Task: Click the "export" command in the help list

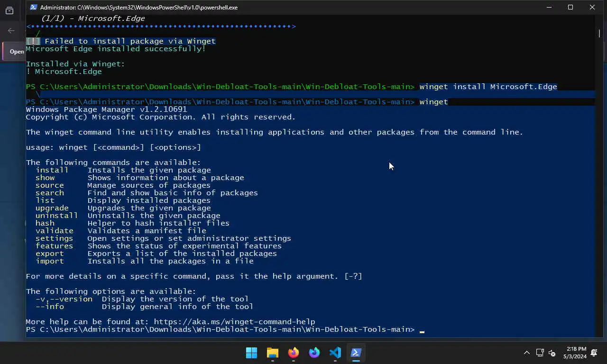Action: [49, 254]
